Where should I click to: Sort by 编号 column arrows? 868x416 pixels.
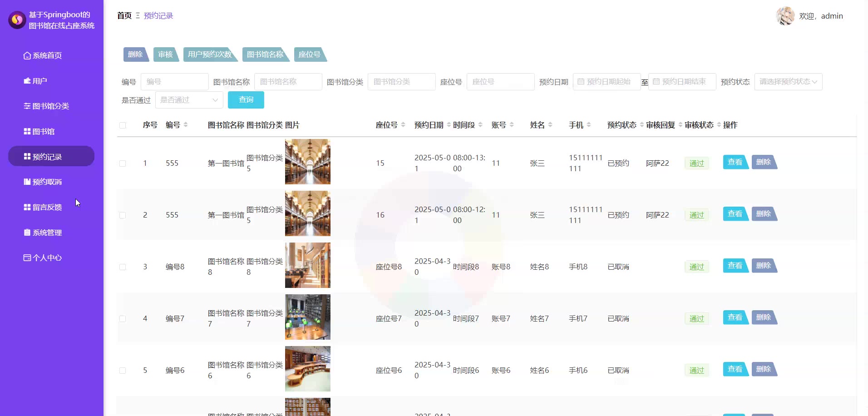(x=186, y=125)
